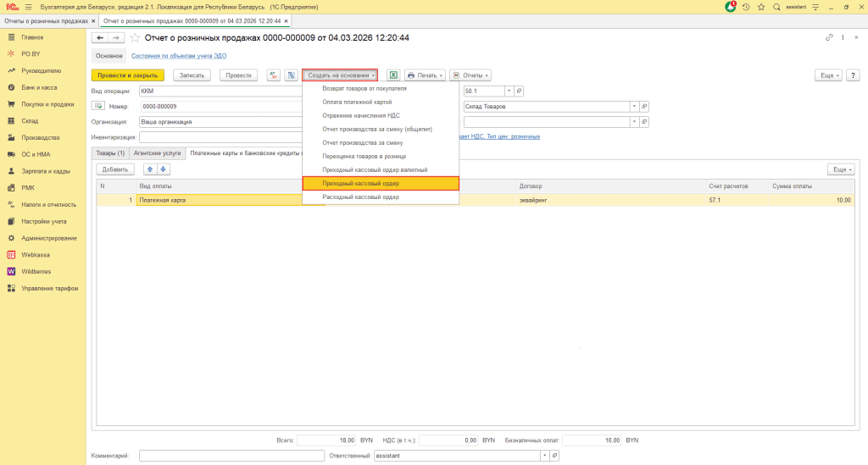Screen dimensions: 868x465
Task: Click the Провести и закрыть button
Action: 127,75
